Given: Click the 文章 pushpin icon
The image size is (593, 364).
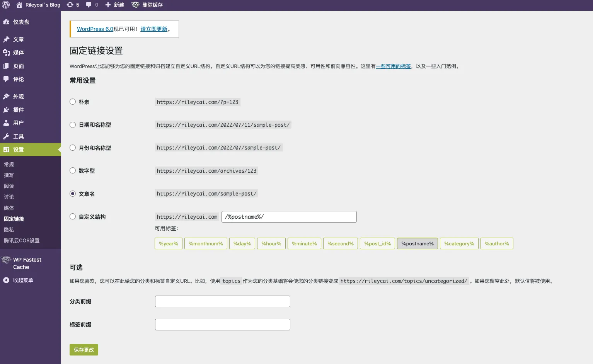Looking at the screenshot, I should [6, 39].
